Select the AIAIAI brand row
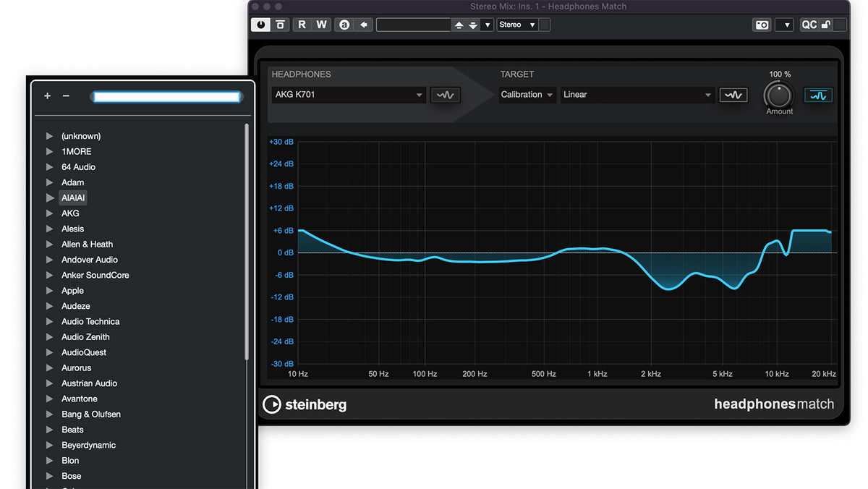 point(73,197)
